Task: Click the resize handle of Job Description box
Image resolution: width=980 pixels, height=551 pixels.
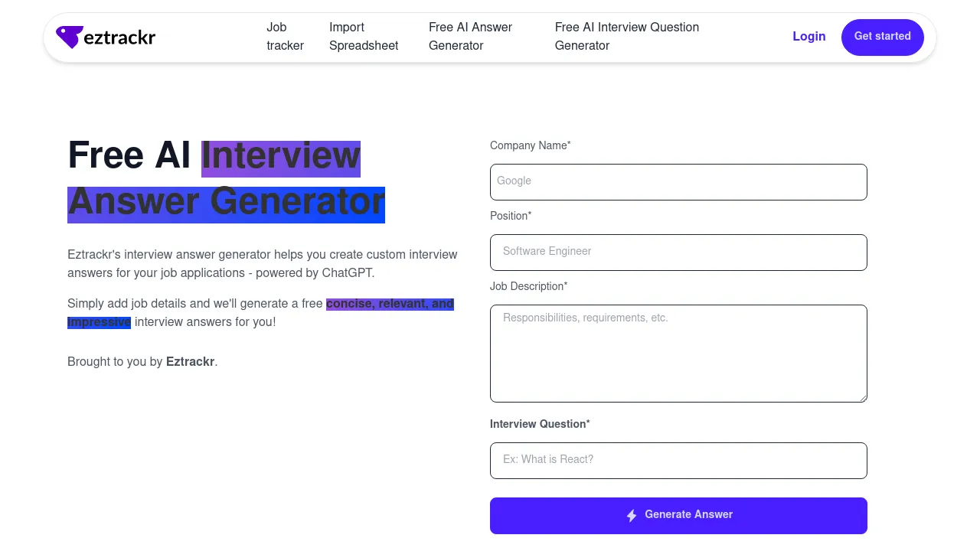Action: (864, 396)
